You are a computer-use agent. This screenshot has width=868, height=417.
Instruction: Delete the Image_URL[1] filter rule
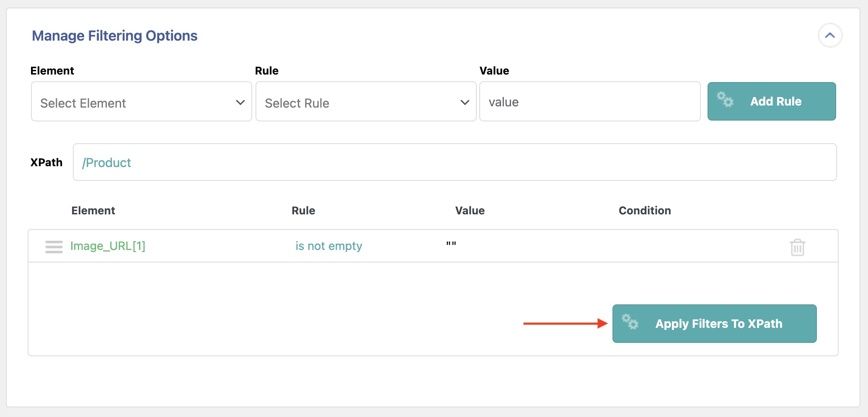(x=797, y=247)
